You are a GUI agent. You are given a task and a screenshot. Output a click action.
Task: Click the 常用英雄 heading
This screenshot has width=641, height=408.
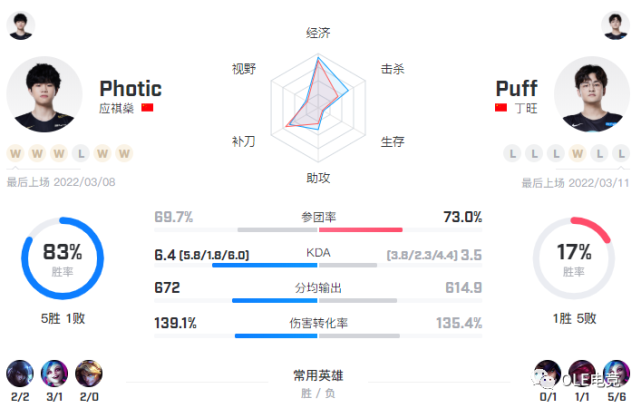[318, 375]
